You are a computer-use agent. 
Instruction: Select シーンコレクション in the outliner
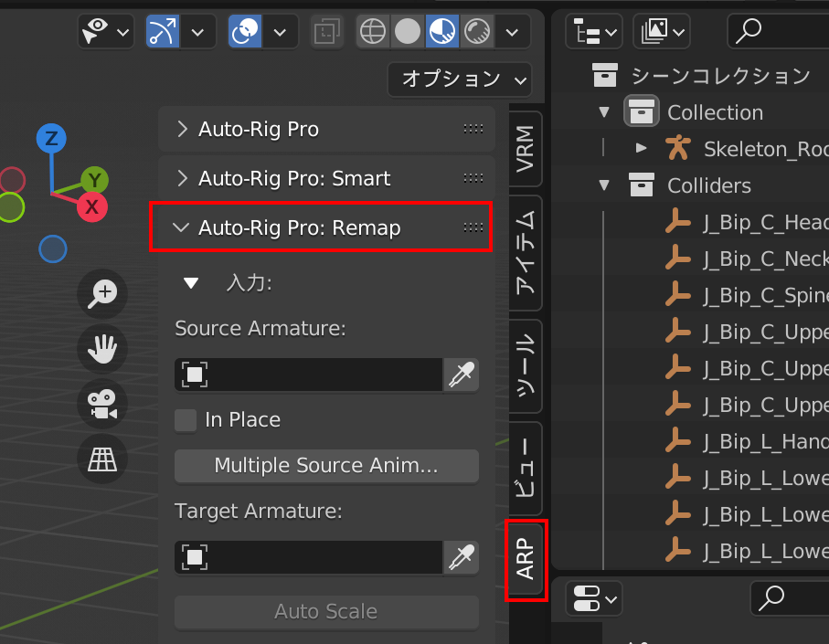coord(721,76)
